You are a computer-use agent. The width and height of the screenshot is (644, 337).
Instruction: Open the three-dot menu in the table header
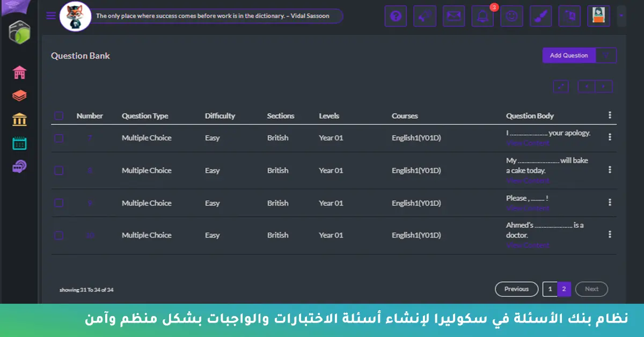[x=610, y=115]
